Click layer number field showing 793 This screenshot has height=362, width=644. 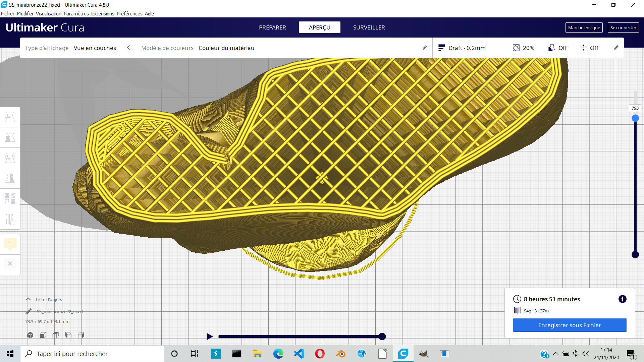click(635, 108)
